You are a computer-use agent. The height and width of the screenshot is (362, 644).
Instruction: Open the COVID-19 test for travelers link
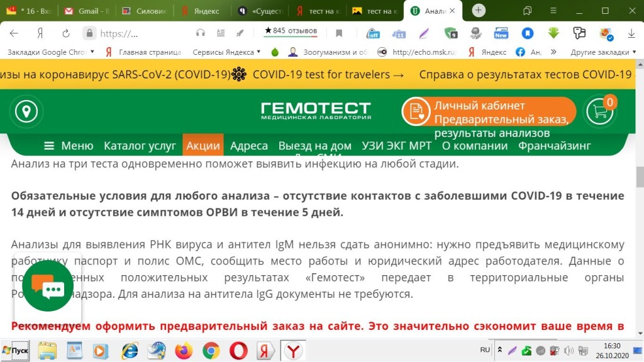point(328,74)
